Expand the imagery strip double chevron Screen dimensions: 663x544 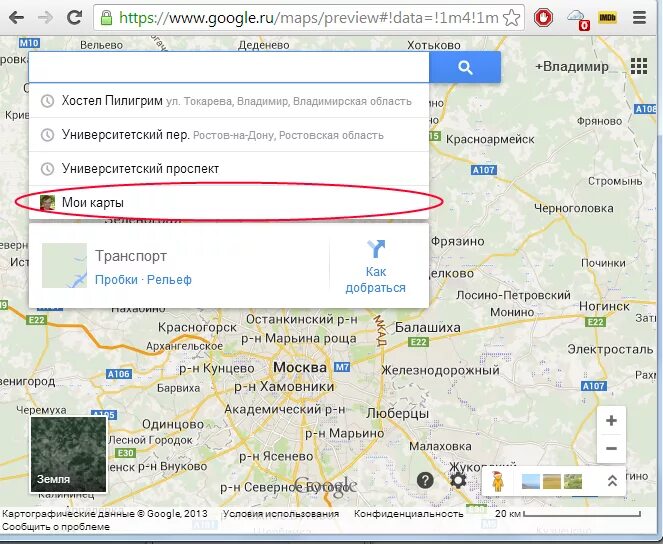(612, 481)
